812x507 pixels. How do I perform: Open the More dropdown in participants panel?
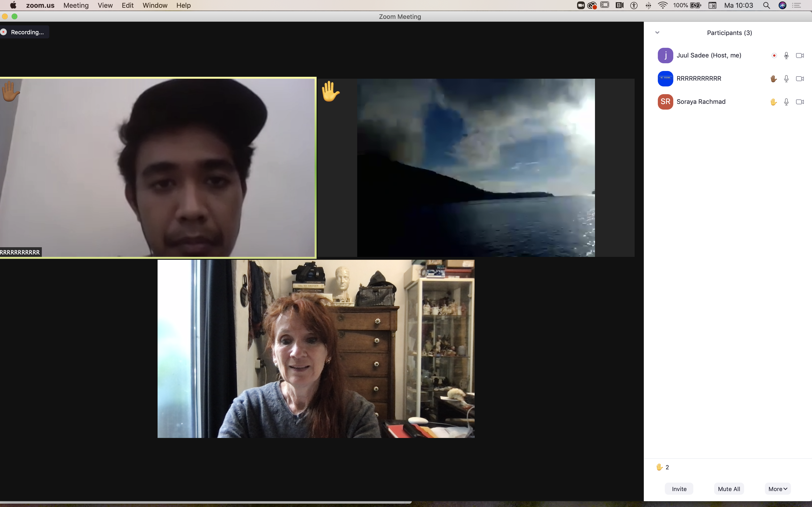tap(777, 489)
